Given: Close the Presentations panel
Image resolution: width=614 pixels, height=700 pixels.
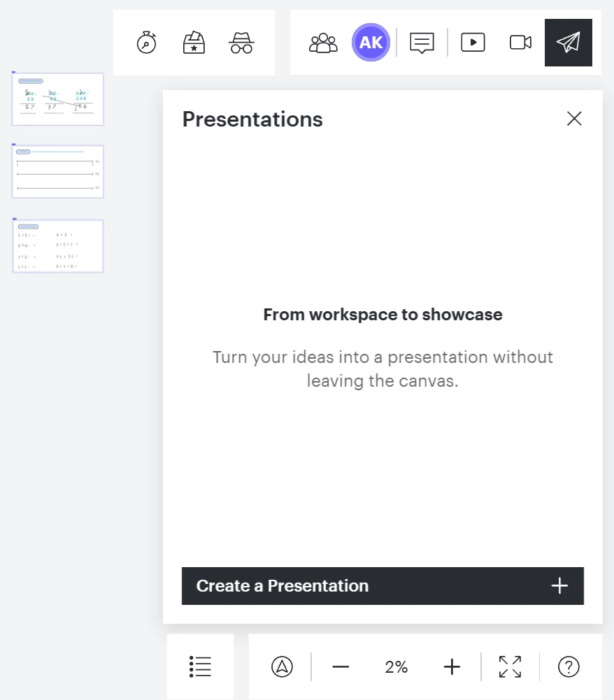Looking at the screenshot, I should (574, 119).
